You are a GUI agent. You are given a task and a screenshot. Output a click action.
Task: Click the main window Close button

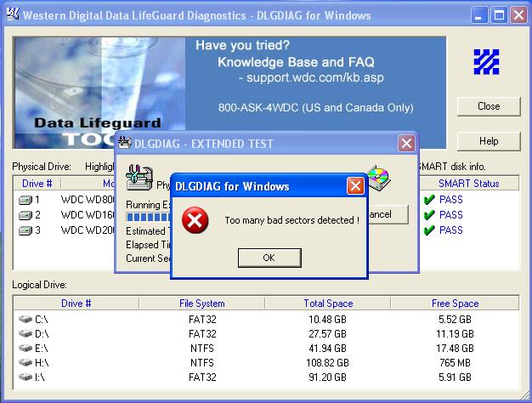click(489, 106)
